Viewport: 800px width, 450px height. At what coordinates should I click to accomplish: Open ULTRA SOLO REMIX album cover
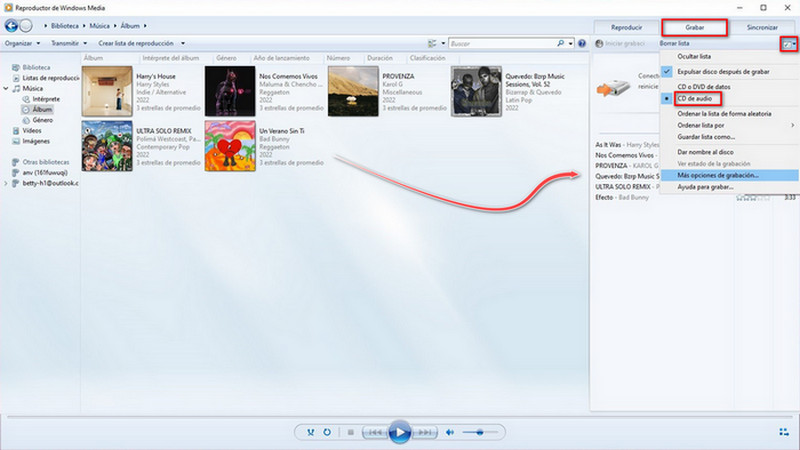107,146
